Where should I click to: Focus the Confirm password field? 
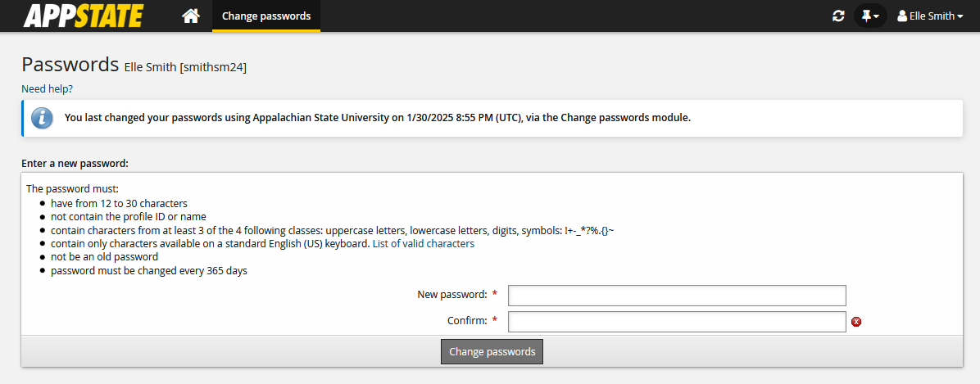tap(677, 322)
